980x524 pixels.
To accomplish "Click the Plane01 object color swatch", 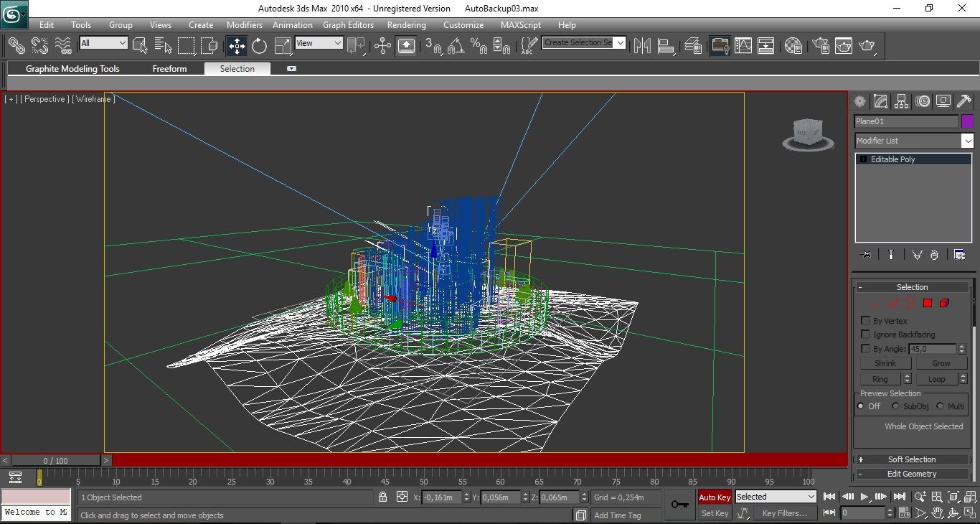I will (967, 121).
